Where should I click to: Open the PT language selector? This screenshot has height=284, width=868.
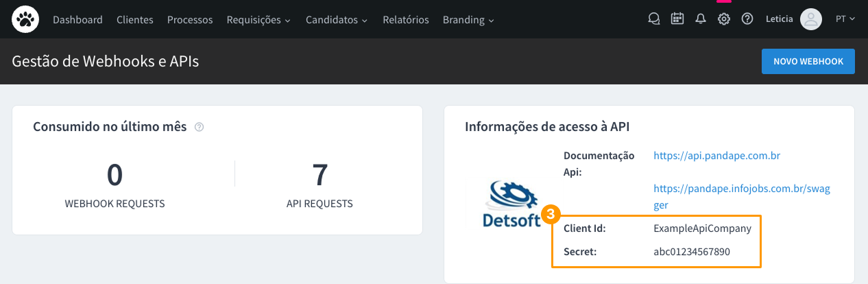(x=845, y=19)
